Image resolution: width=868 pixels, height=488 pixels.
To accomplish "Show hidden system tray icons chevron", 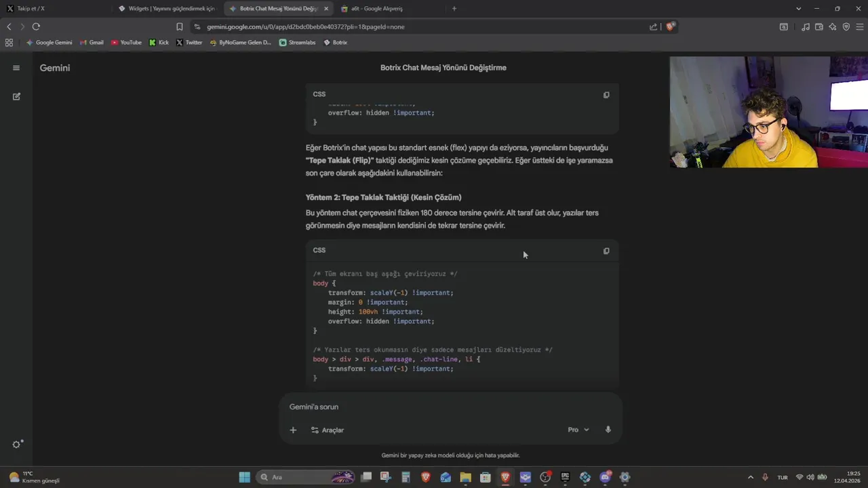I will 750,477.
